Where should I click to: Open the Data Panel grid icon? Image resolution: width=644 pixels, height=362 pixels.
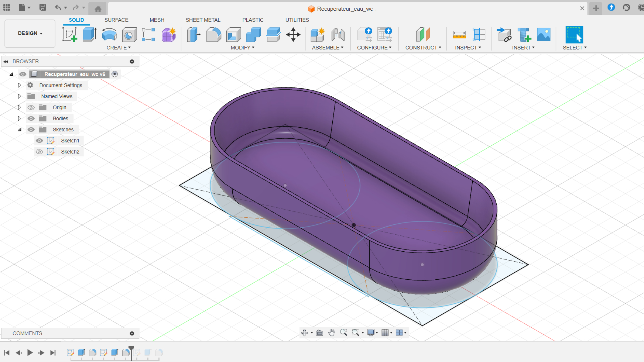tap(7, 7)
